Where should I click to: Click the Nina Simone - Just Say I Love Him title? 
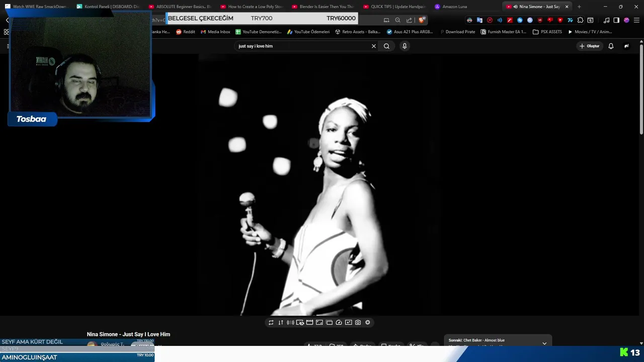point(128,334)
